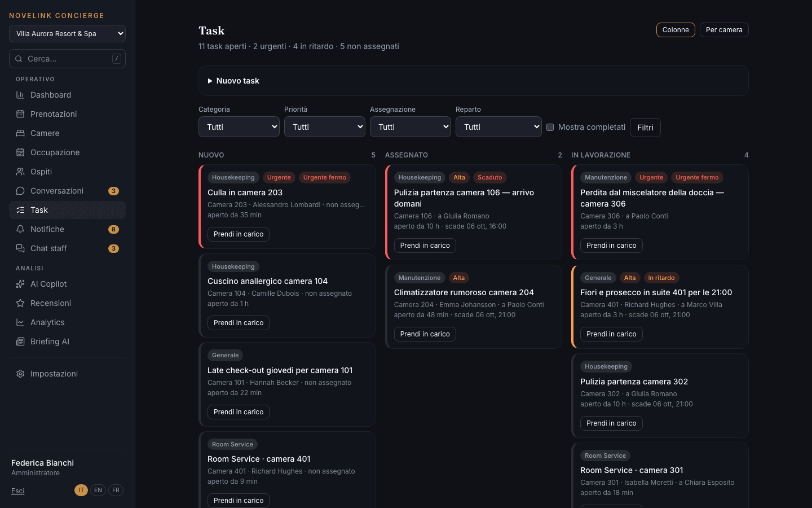Take charge of Pulizia partenza camera 302
Image resolution: width=812 pixels, height=508 pixels.
tap(611, 423)
